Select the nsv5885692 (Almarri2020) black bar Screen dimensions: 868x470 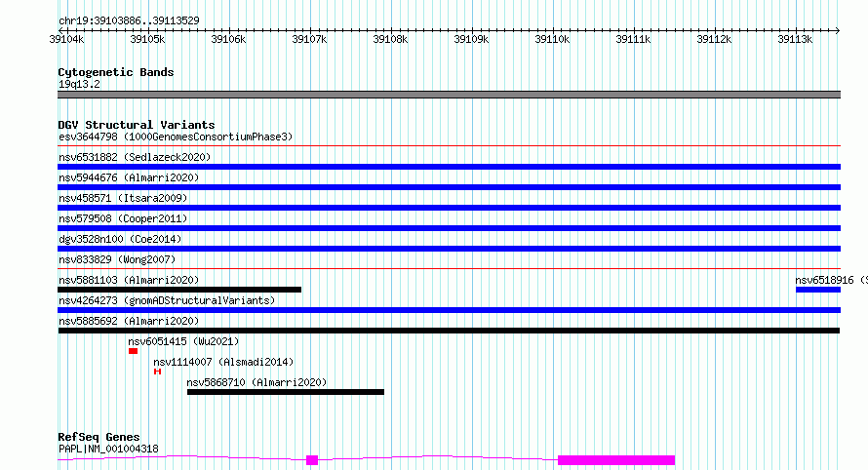click(x=449, y=331)
